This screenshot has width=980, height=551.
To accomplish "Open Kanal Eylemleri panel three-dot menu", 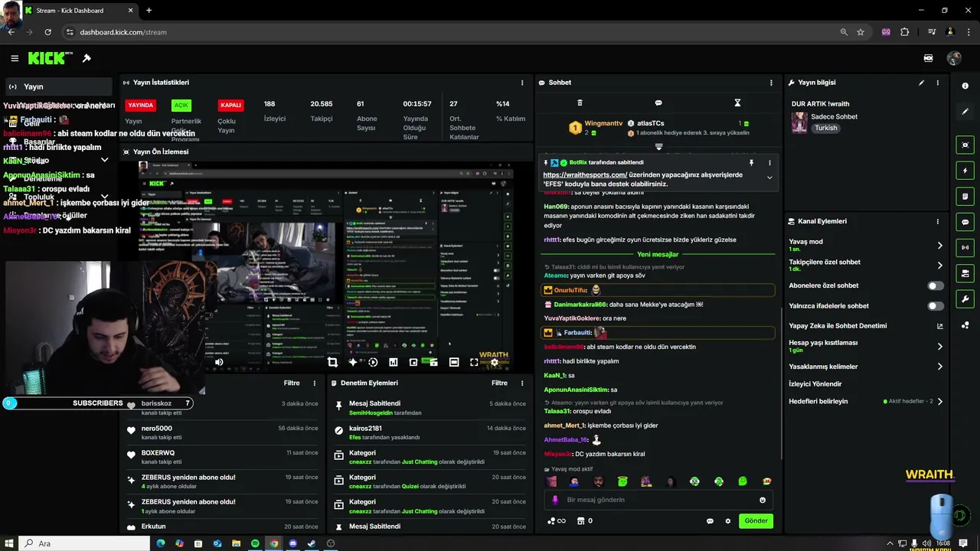I will click(x=938, y=221).
